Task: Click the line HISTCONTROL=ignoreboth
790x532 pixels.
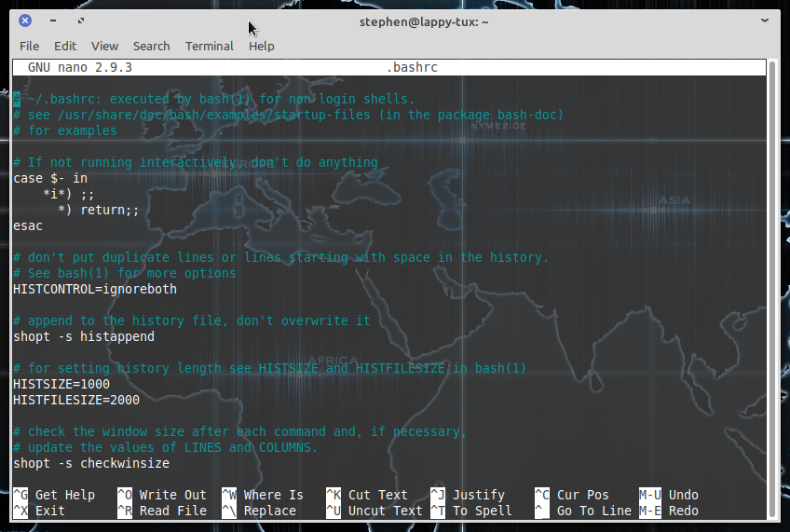Action: coord(95,289)
